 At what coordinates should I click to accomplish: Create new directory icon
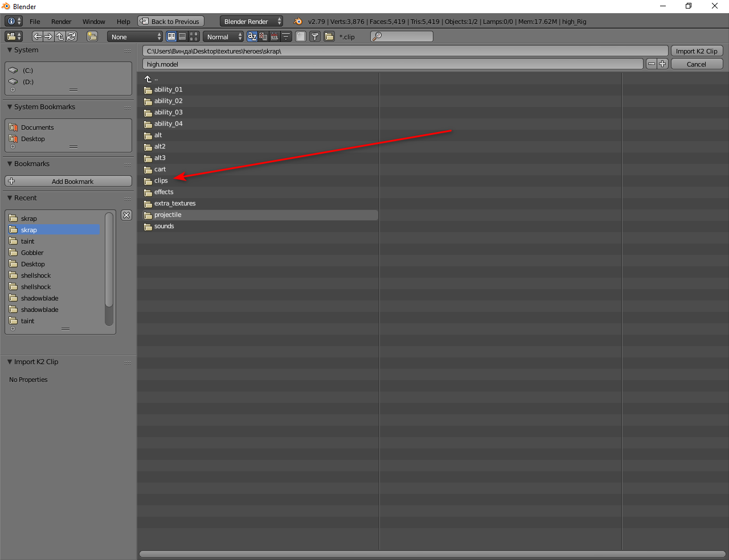click(x=92, y=36)
